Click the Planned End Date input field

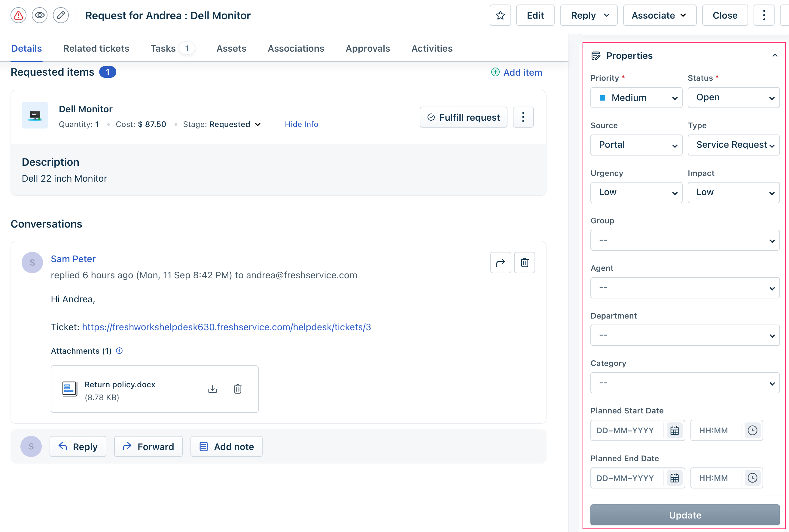(627, 478)
